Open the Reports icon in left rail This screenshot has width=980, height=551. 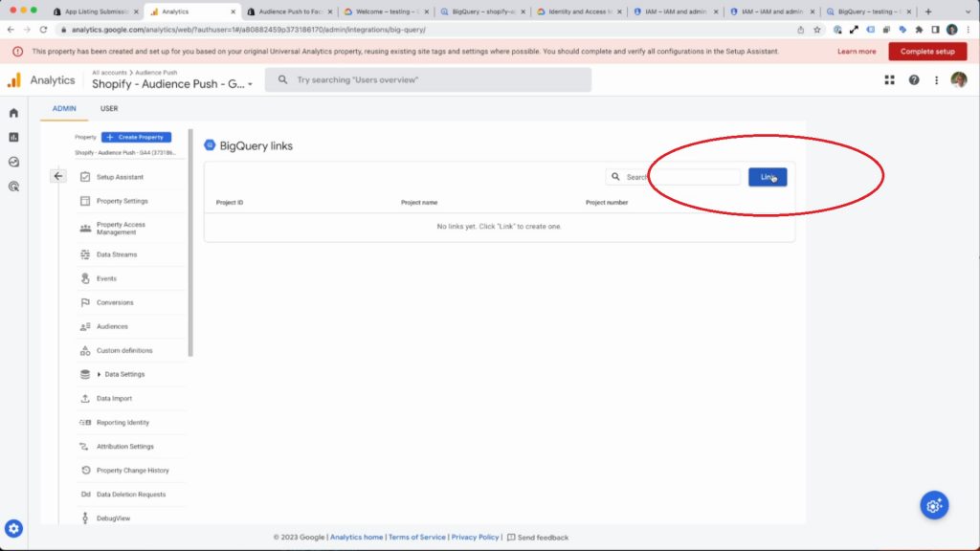coord(13,138)
